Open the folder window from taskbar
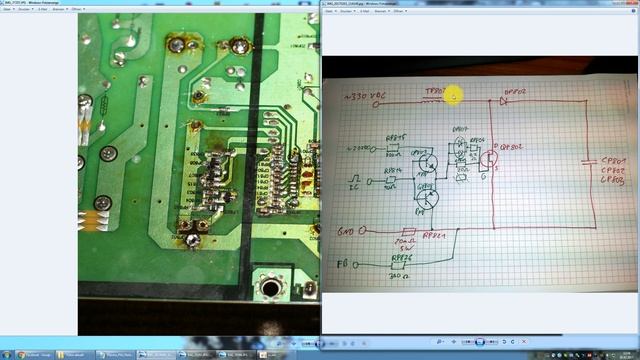The width and height of the screenshot is (640, 360). click(x=75, y=355)
